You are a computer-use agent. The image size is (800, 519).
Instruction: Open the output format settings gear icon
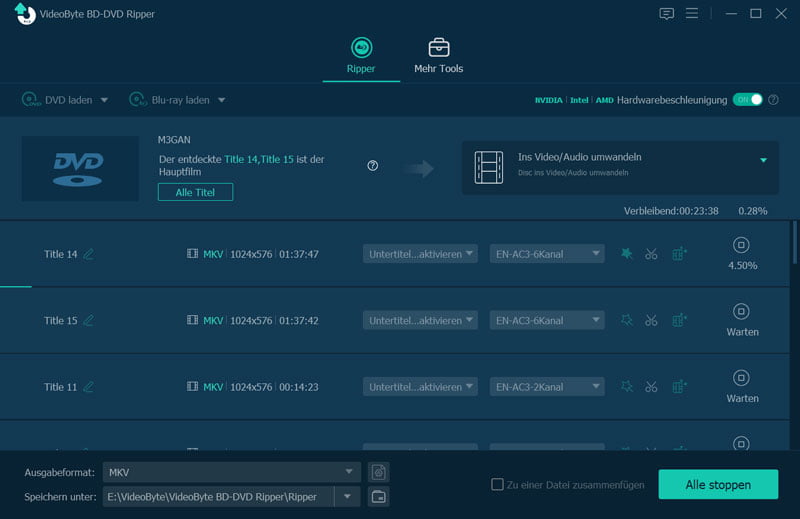tap(378, 472)
